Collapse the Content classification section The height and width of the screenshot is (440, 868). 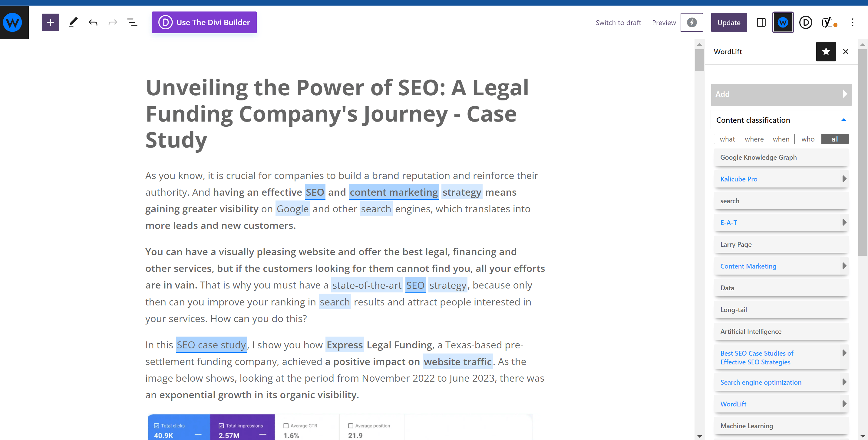click(x=843, y=119)
